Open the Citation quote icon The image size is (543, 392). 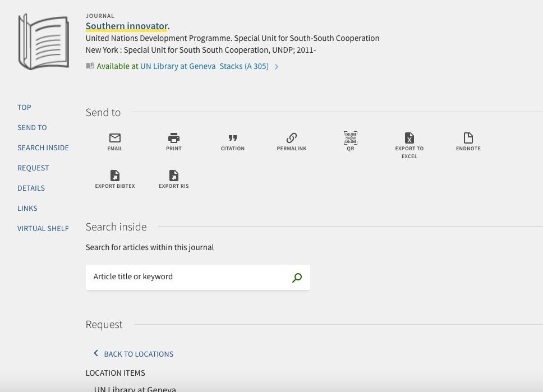pyautogui.click(x=233, y=138)
